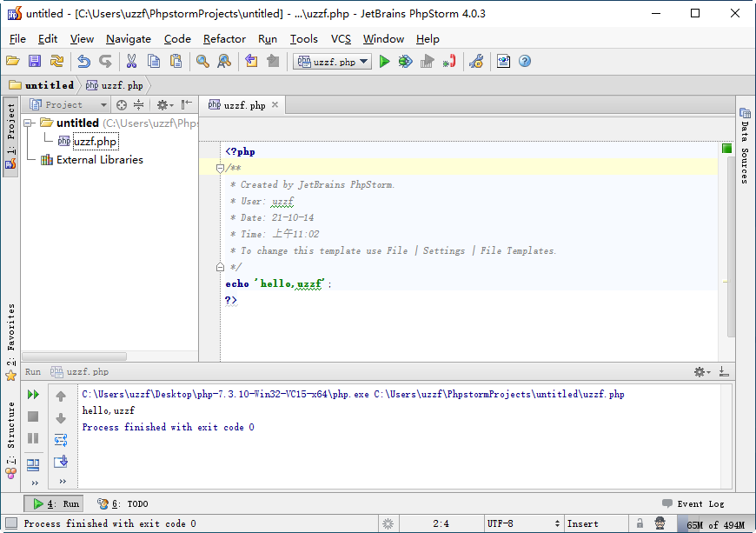Toggle listening for PHP debug connections
Viewport: 756px width, 533px height.
click(x=449, y=61)
